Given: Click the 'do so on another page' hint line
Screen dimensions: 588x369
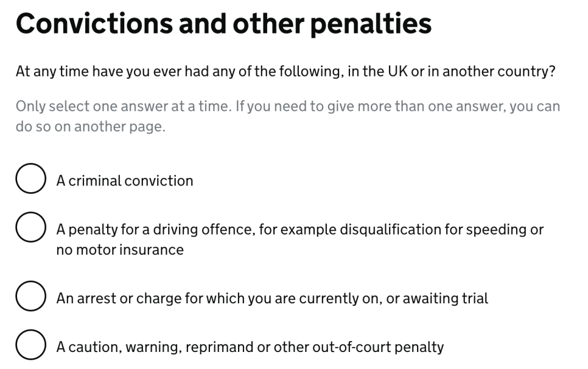Looking at the screenshot, I should coord(90,126).
